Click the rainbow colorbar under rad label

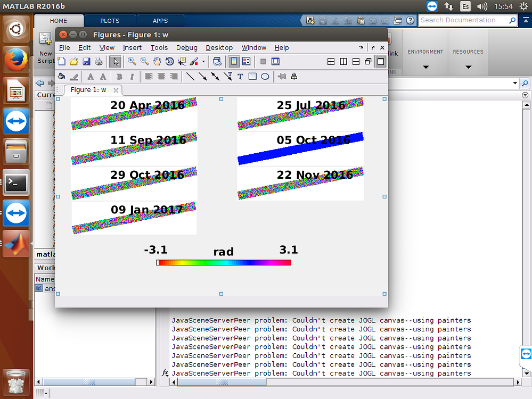coord(224,262)
